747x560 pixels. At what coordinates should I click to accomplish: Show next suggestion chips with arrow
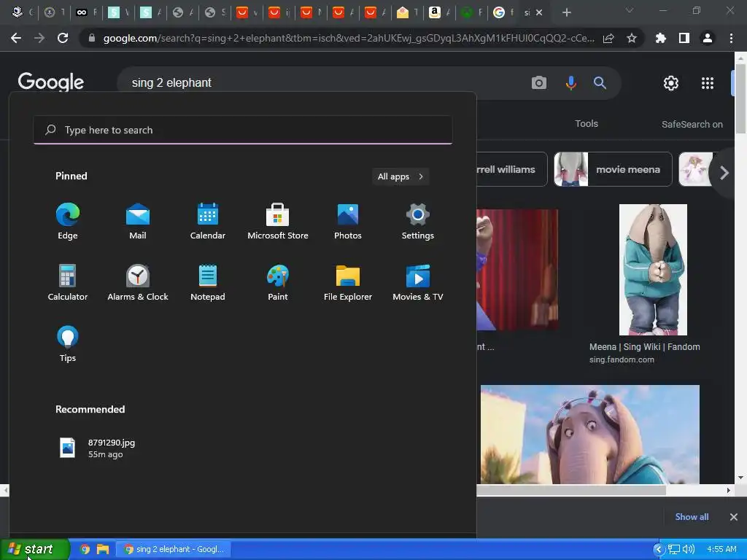(724, 173)
